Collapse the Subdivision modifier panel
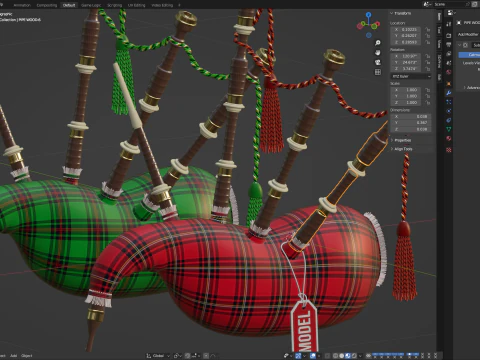 click(x=459, y=45)
